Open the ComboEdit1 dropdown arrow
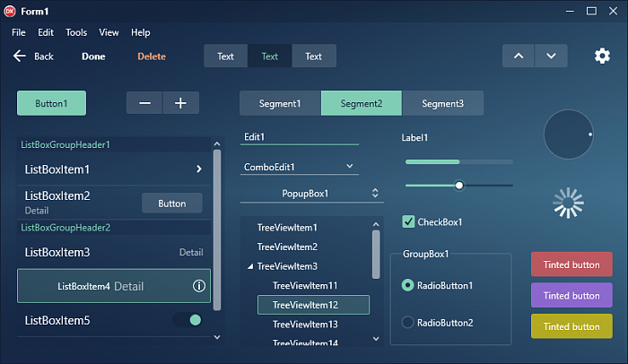 pos(350,166)
